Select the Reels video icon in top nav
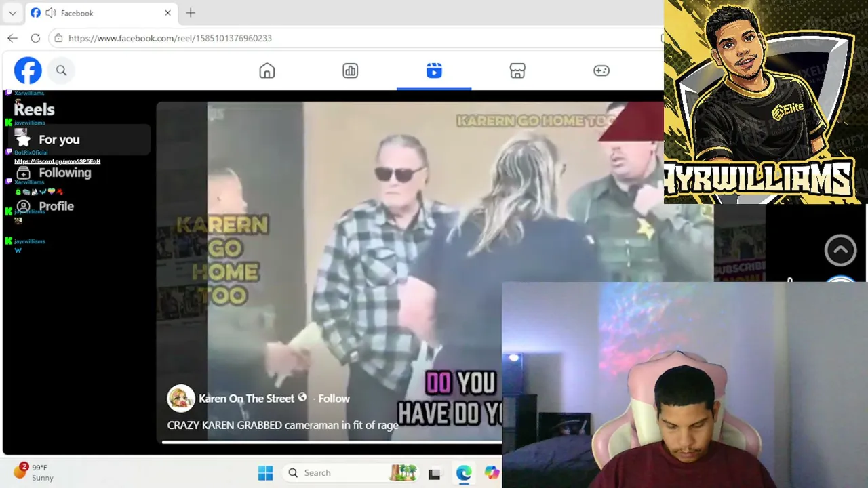Screen dimensions: 868x488 coord(434,70)
